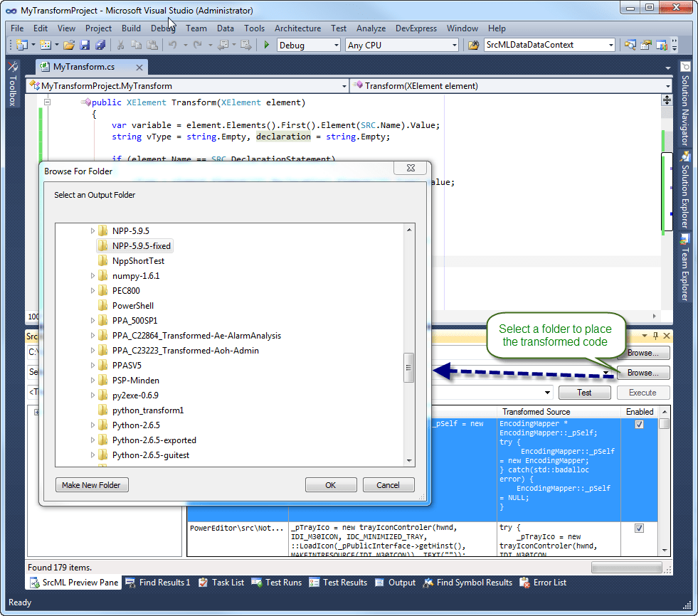698x616 pixels.
Task: Select the NPP-5.9.5-fixed folder
Action: pos(135,245)
